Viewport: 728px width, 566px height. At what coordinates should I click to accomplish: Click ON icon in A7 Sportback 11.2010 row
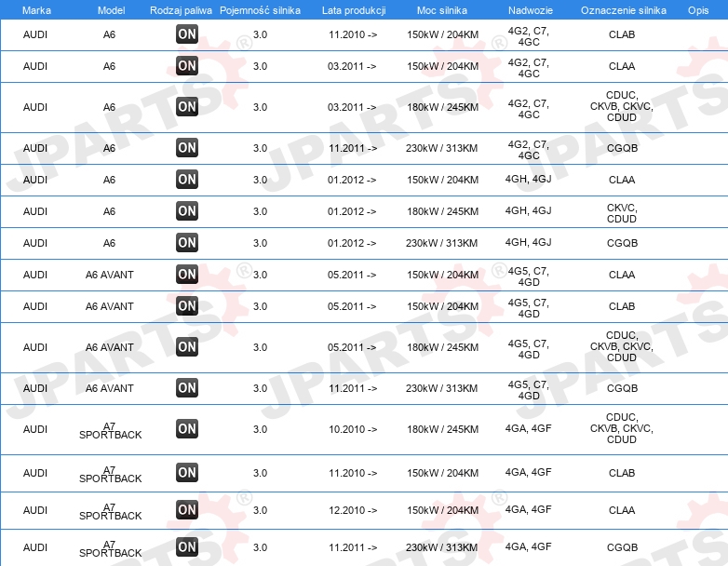[x=187, y=472]
